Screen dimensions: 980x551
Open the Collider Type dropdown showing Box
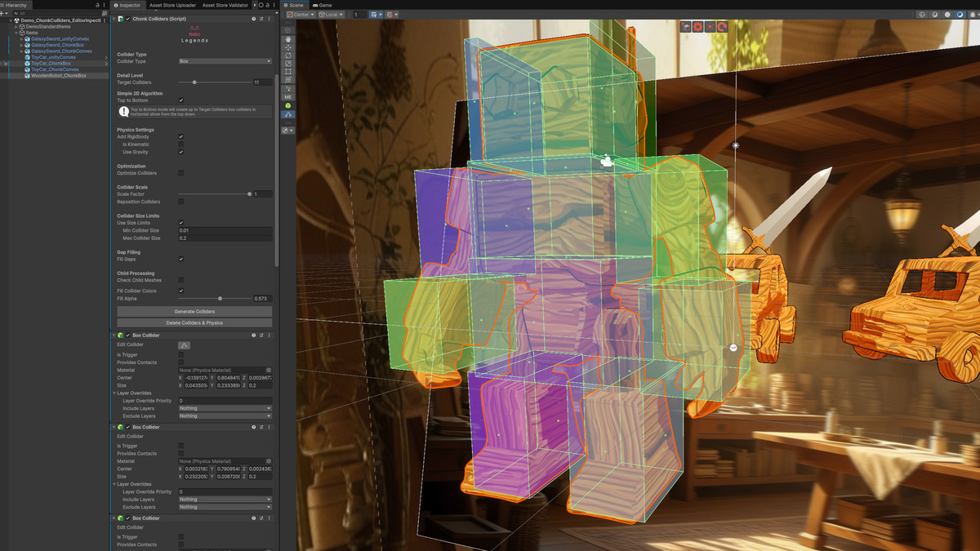coord(225,61)
